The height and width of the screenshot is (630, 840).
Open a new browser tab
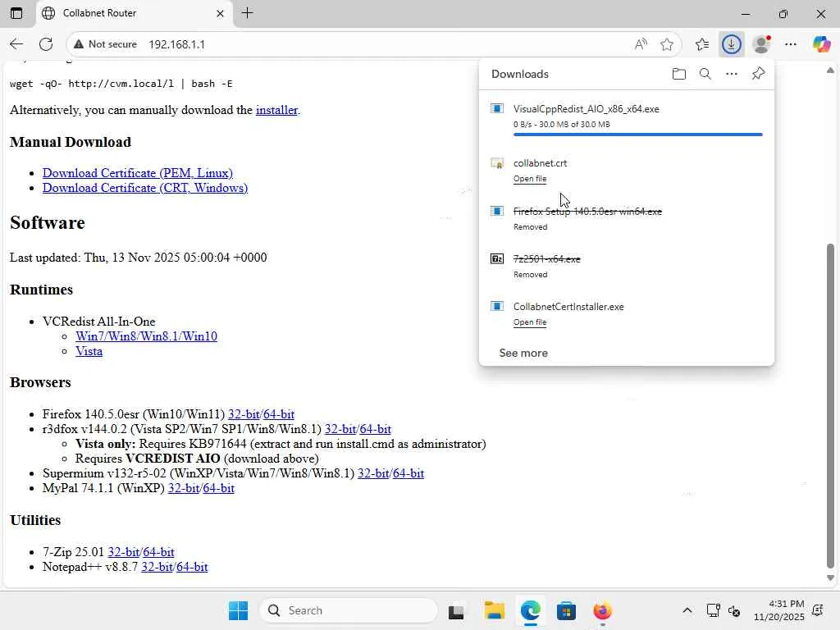tap(247, 13)
